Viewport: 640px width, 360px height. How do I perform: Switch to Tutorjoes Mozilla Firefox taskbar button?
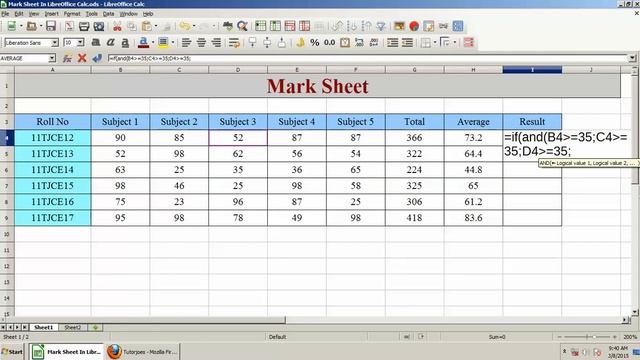click(x=142, y=352)
